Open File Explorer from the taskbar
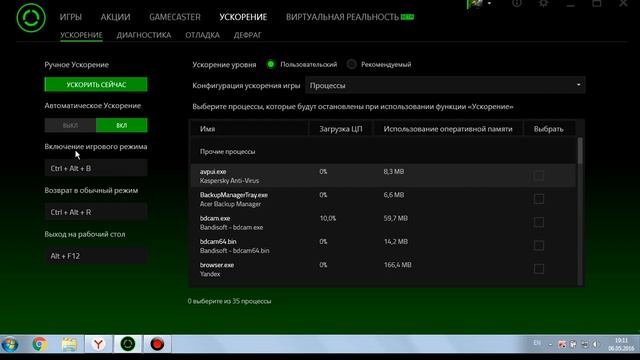The width and height of the screenshot is (640, 360). (x=69, y=344)
